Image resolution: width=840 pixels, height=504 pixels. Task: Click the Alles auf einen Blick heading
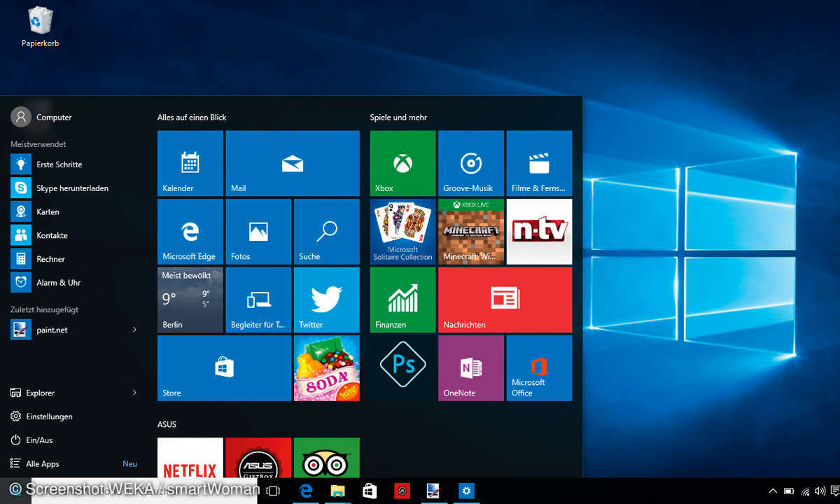(192, 118)
